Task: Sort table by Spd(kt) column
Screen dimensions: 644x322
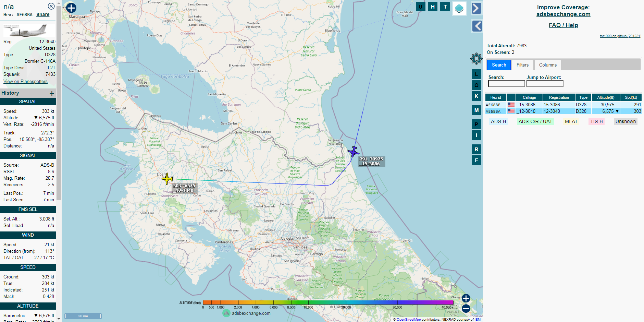Action: (x=631, y=97)
